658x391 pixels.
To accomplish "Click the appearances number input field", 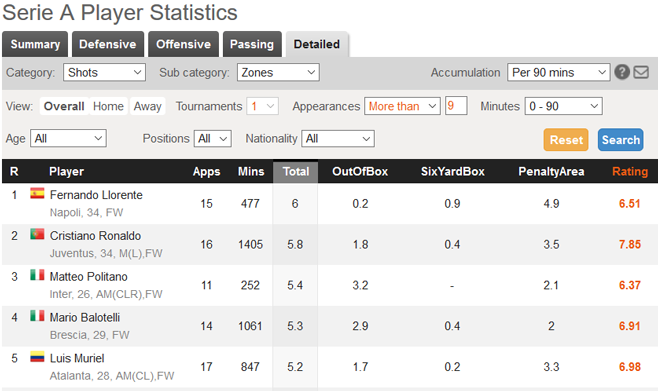I will click(456, 106).
